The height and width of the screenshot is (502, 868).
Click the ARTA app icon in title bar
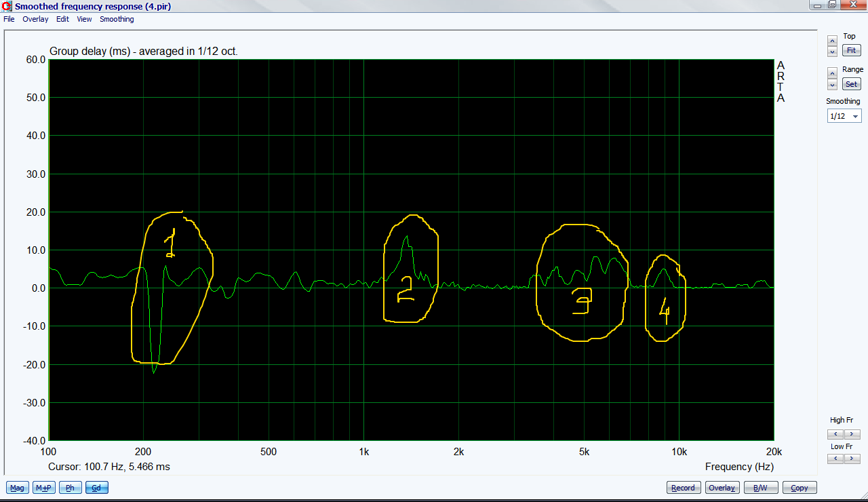(x=7, y=6)
